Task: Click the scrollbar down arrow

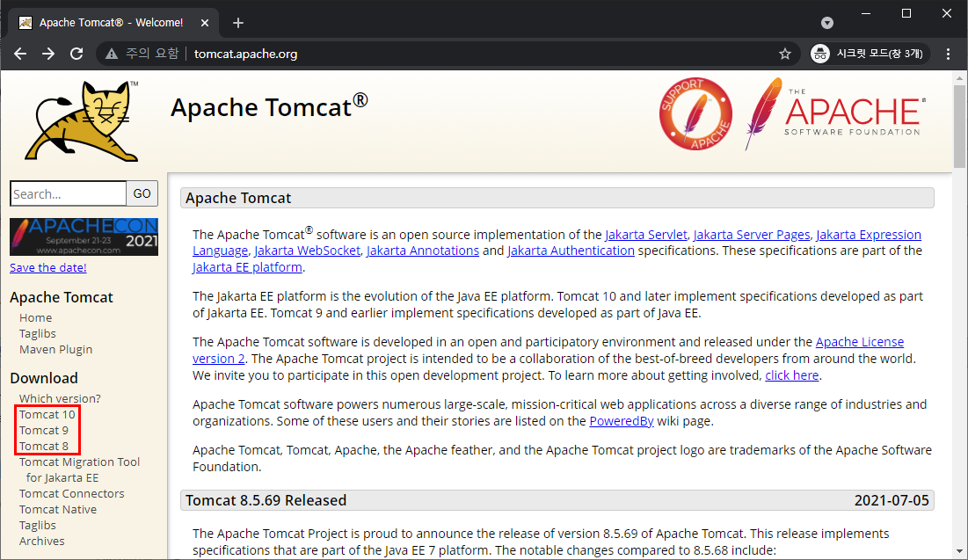Action: click(958, 551)
